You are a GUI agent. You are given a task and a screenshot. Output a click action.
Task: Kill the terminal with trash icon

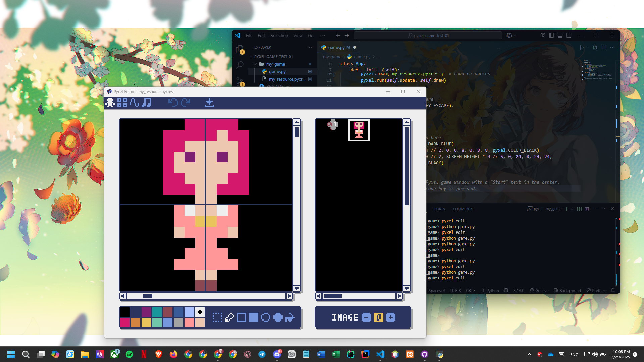(x=587, y=209)
